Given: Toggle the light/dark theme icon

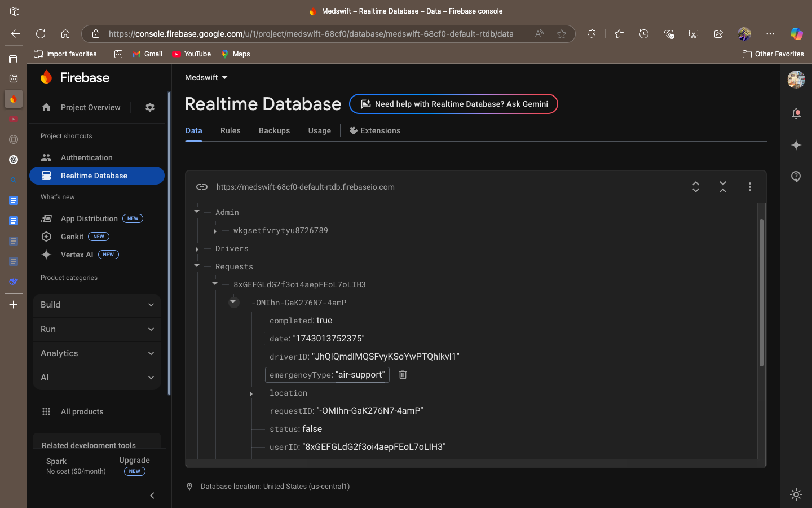Looking at the screenshot, I should pos(796,494).
